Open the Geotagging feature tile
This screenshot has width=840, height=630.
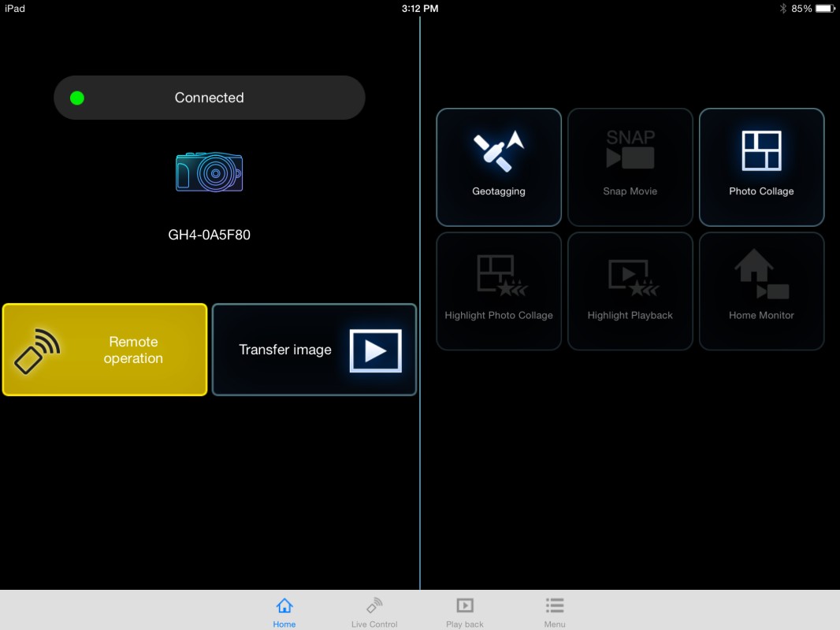point(499,167)
